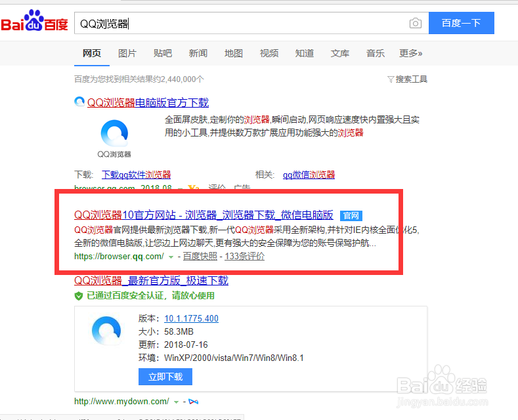Screen dimensions: 518x420
Task: Open 搜索工具 filter options
Action: [x=407, y=79]
